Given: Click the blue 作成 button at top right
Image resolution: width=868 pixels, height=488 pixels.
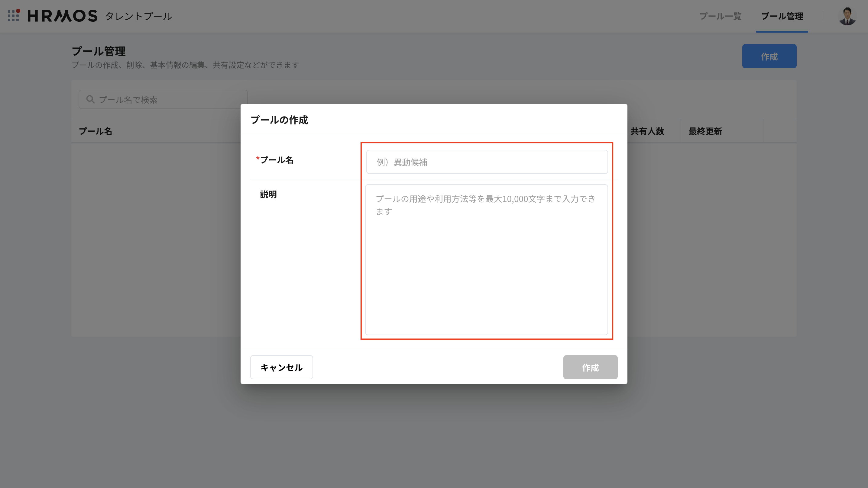Looking at the screenshot, I should tap(769, 56).
